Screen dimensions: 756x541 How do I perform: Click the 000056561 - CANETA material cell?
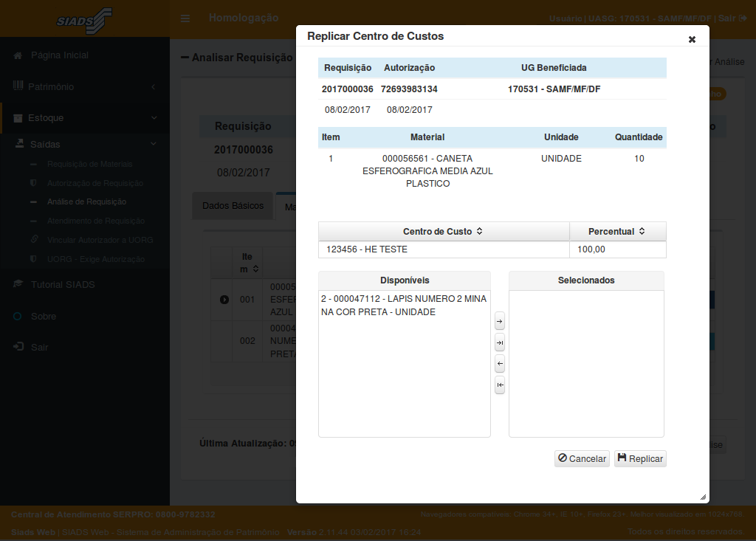point(427,170)
